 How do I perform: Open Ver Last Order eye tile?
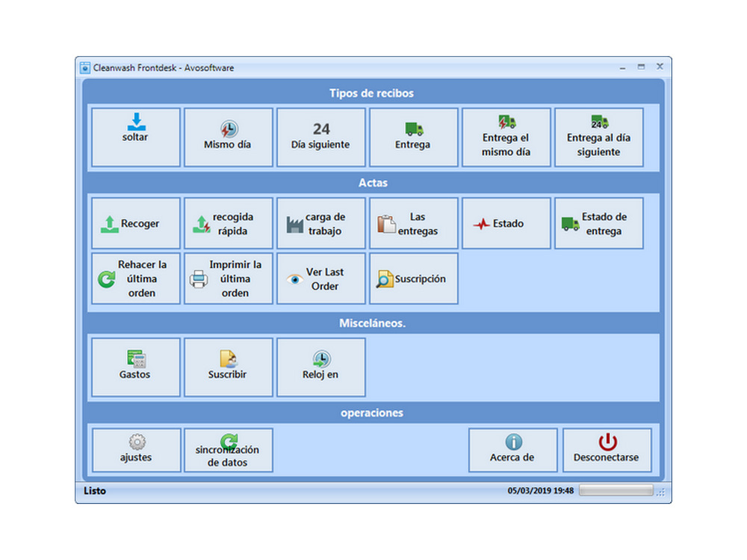pyautogui.click(x=320, y=279)
